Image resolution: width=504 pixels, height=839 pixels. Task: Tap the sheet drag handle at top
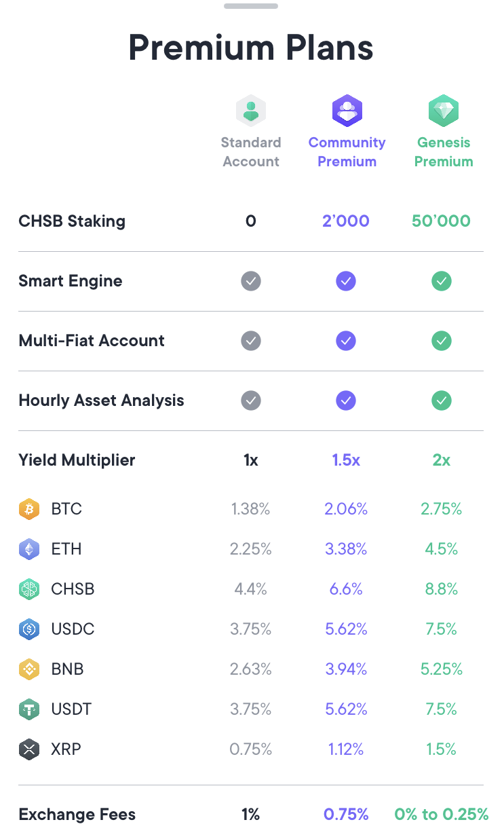(x=251, y=6)
